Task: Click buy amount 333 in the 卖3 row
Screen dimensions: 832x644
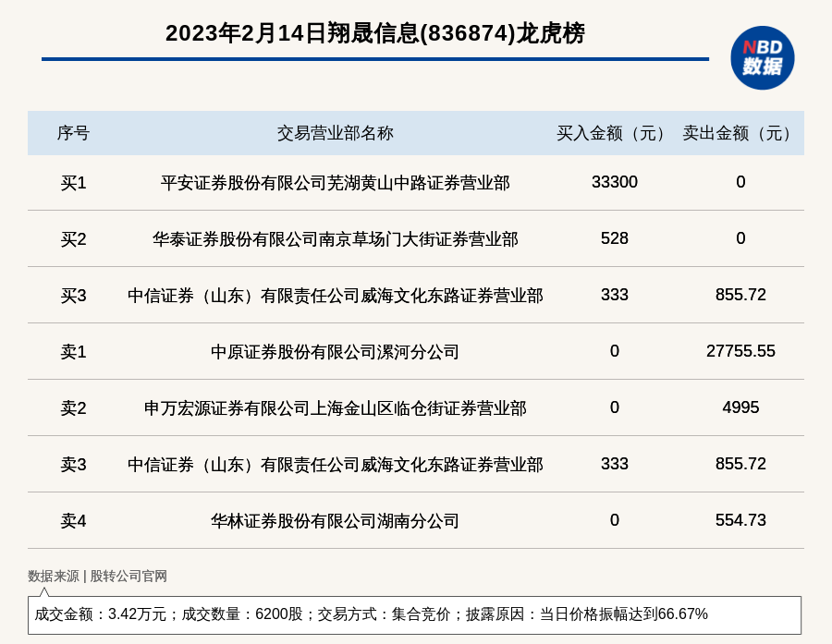Action: click(615, 464)
